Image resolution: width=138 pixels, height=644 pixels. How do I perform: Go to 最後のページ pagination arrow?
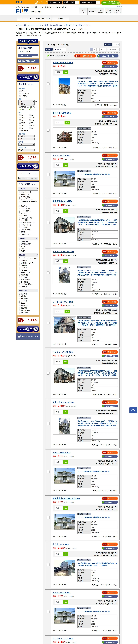[113, 49]
